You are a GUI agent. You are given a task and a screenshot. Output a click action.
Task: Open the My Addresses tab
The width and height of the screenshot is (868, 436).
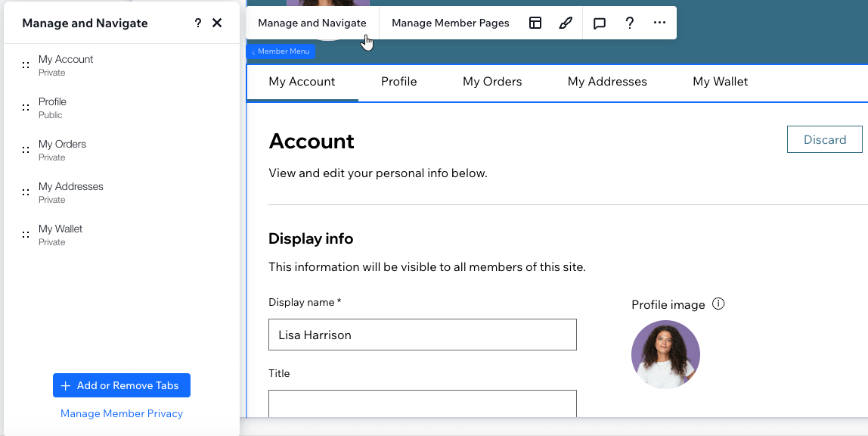click(x=607, y=81)
